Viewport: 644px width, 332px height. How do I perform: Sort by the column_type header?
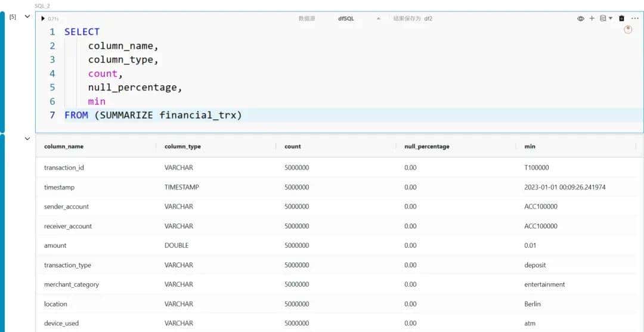tap(182, 146)
